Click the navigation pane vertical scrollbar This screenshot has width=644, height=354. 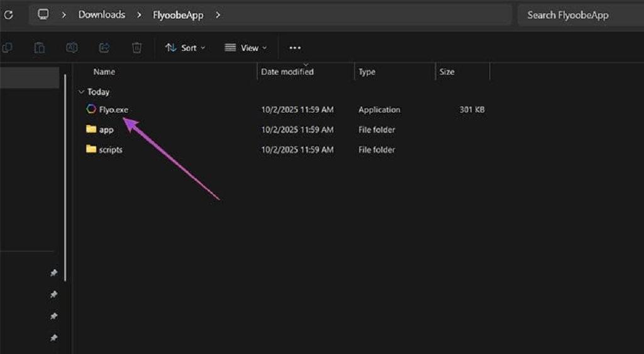[x=65, y=176]
